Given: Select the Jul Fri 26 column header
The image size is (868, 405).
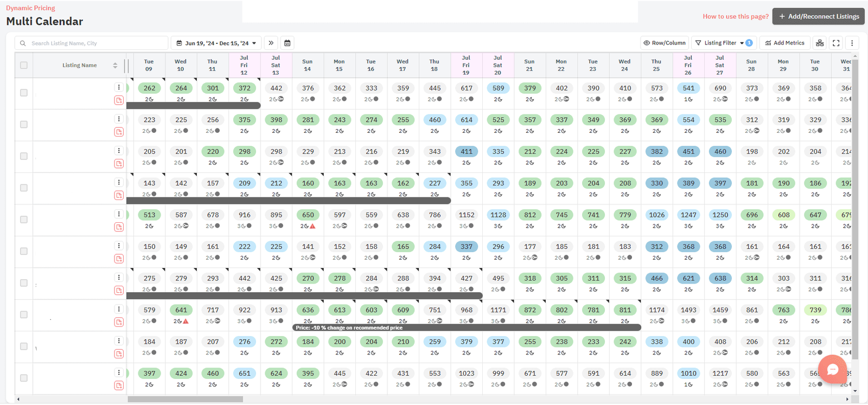Looking at the screenshot, I should point(688,65).
